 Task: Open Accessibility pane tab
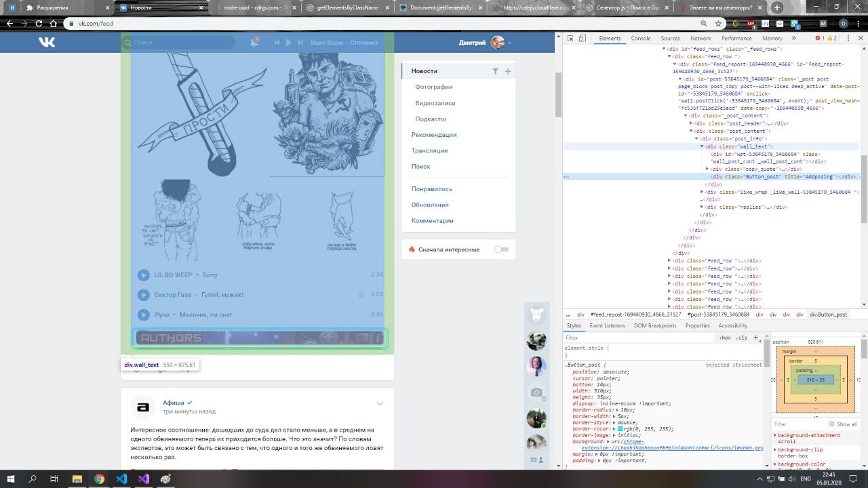(733, 326)
